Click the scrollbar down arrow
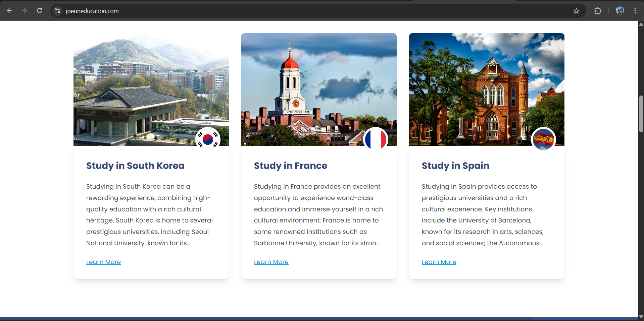644x321 pixels. tap(641, 317)
